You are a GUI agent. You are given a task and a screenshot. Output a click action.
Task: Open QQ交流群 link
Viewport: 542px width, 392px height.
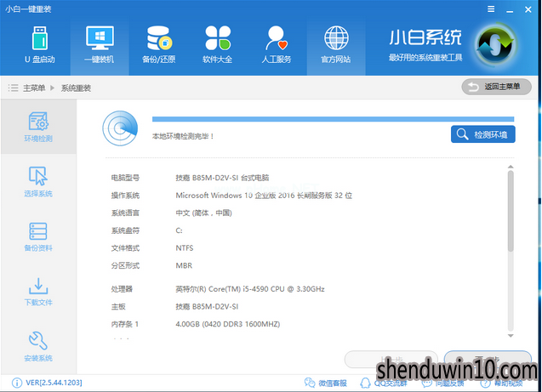[x=384, y=383]
